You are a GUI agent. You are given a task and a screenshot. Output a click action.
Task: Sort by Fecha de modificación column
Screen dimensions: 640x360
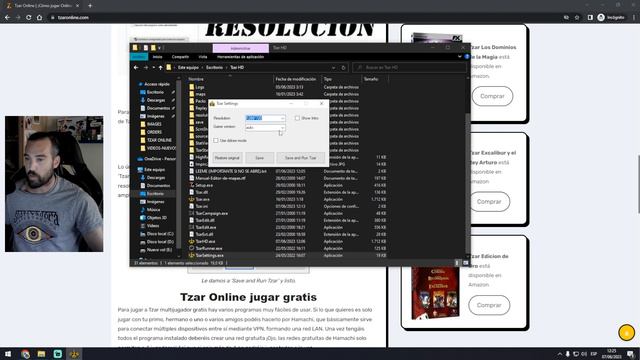297,79
